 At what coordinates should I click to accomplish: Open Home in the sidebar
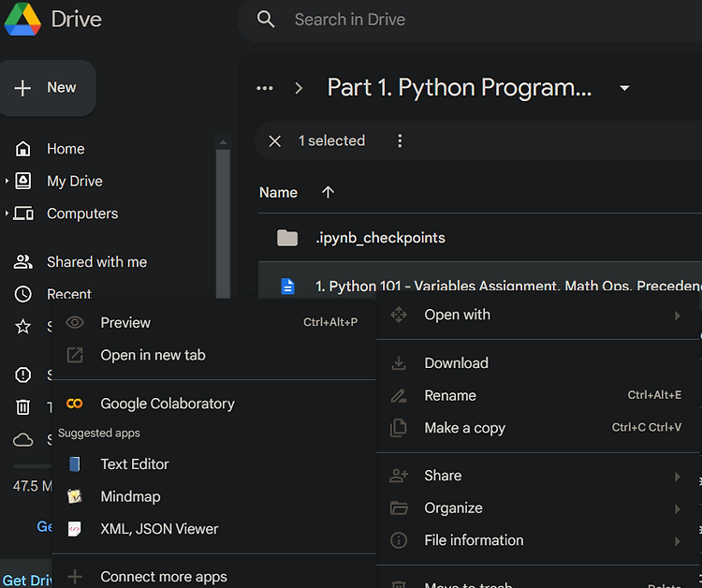[66, 149]
